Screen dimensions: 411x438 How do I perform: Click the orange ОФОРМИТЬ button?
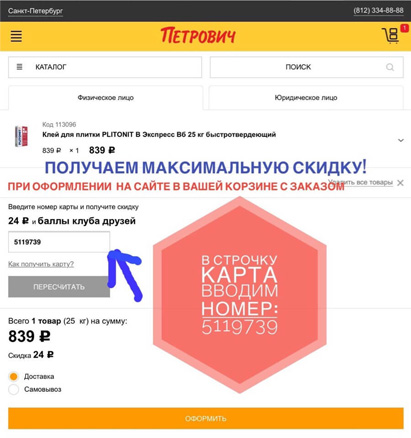pos(206,418)
